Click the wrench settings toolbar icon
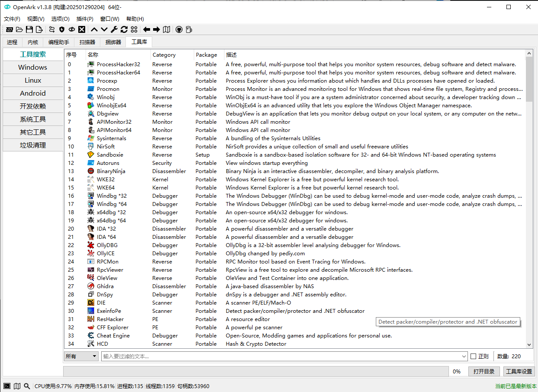The height and width of the screenshot is (392, 538). coord(114,29)
